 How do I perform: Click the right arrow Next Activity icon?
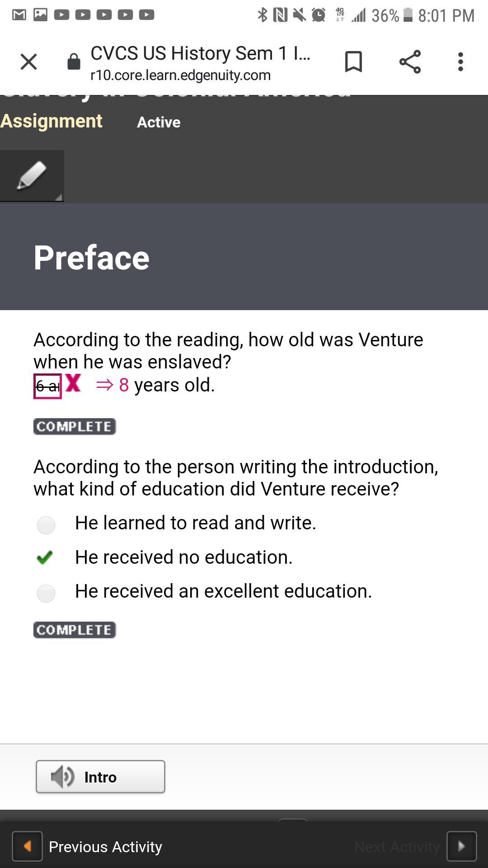tap(461, 846)
